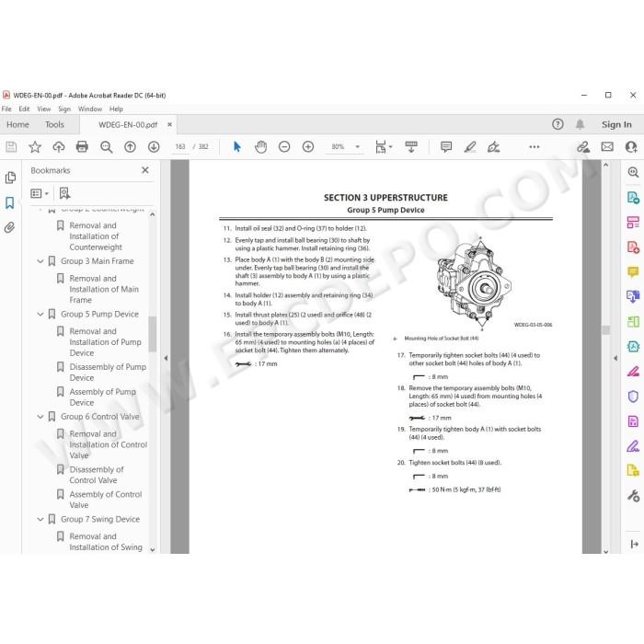Open the Window menu

point(90,109)
